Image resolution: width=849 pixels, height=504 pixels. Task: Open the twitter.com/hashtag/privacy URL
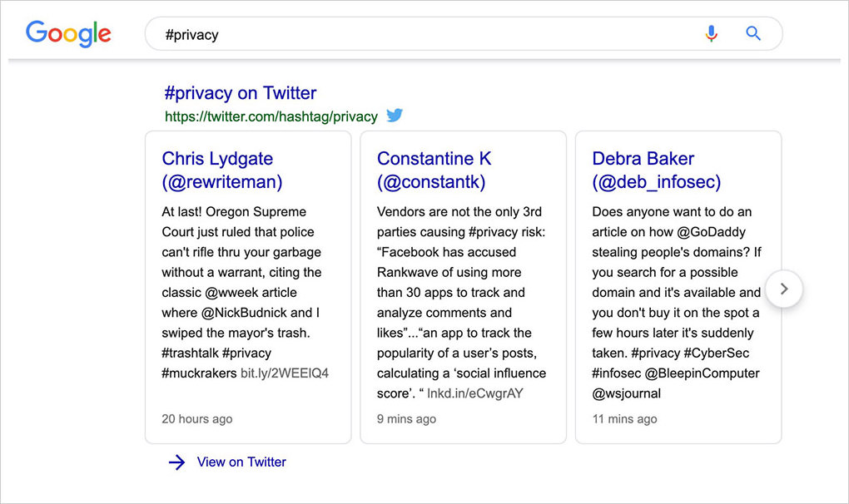click(271, 116)
